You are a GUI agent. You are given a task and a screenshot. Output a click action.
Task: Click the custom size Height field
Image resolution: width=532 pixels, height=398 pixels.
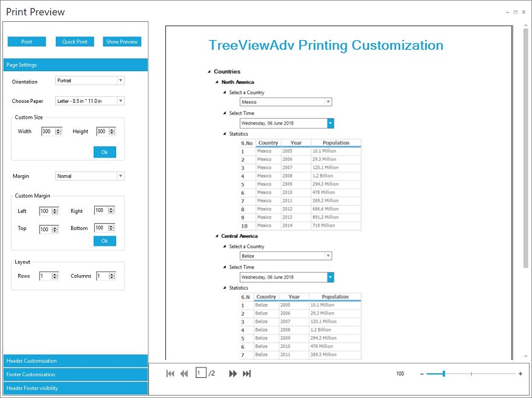click(103, 131)
